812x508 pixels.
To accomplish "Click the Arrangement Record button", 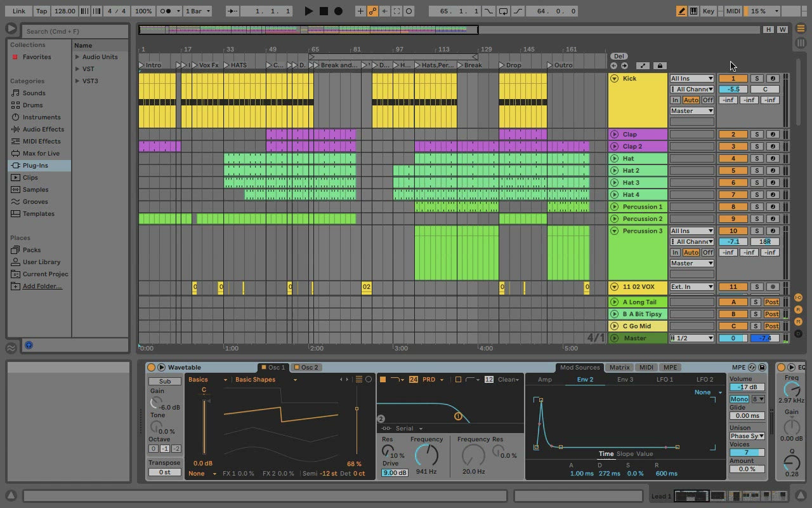I will (338, 11).
